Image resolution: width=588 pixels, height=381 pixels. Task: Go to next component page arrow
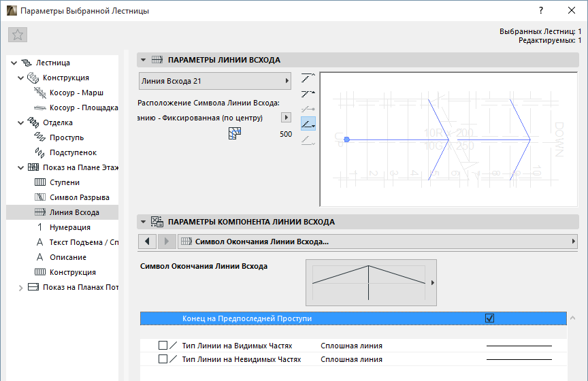click(x=167, y=242)
